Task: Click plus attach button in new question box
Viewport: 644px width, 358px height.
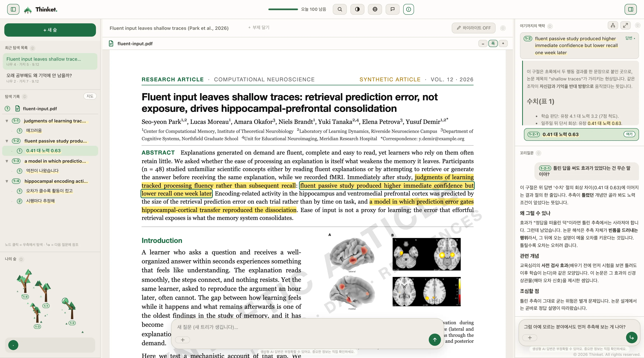Action: pyautogui.click(x=183, y=340)
